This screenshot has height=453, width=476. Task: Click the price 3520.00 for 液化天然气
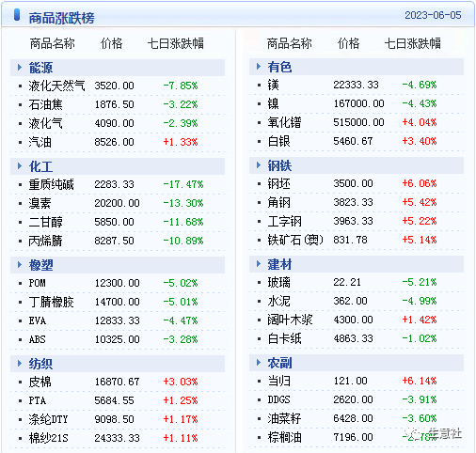(114, 86)
